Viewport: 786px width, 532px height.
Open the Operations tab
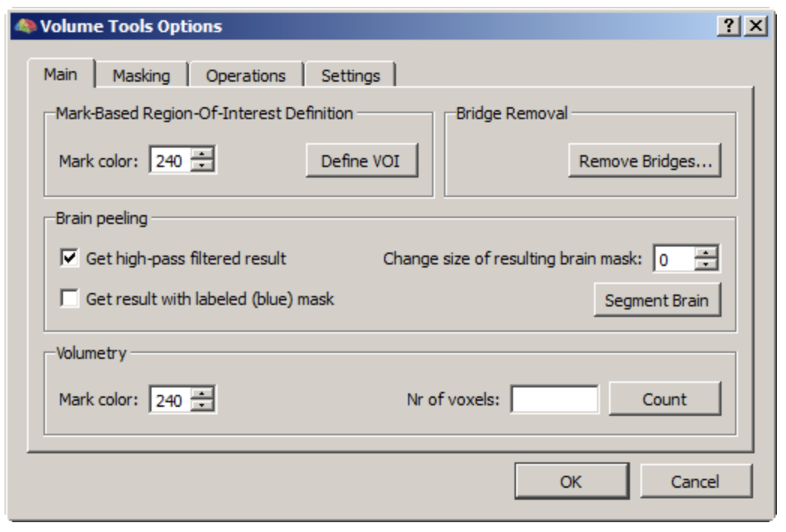coord(245,76)
